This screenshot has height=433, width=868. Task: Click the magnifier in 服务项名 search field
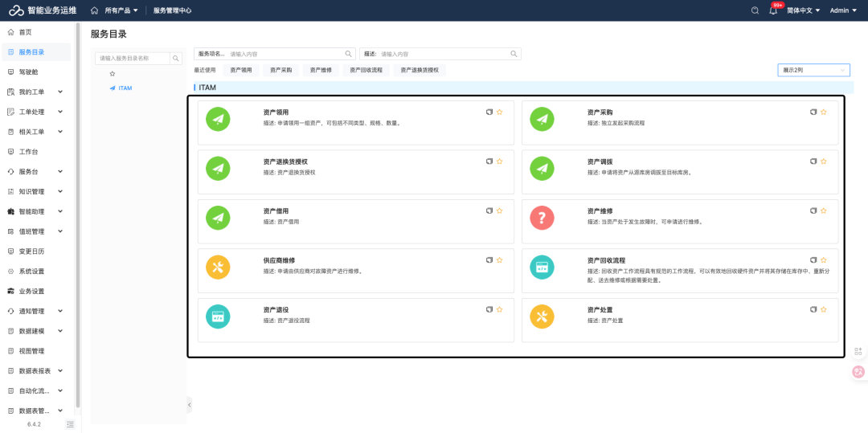tap(349, 54)
